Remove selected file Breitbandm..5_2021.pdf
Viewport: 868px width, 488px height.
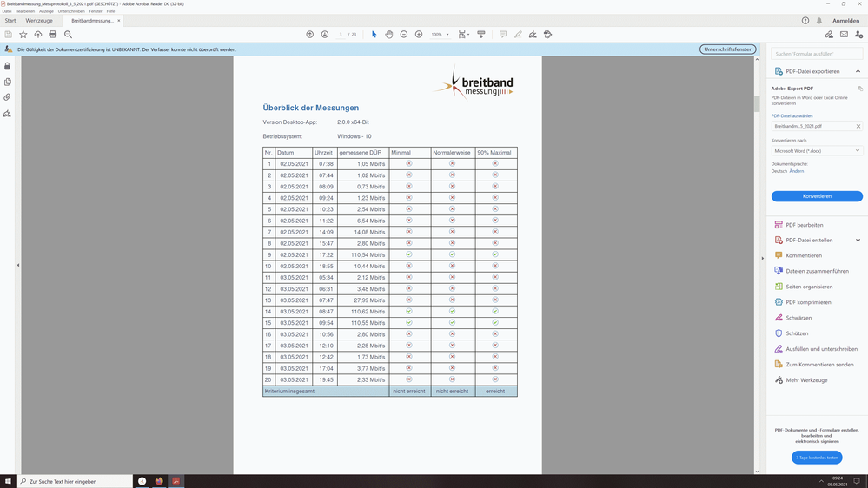pyautogui.click(x=858, y=126)
